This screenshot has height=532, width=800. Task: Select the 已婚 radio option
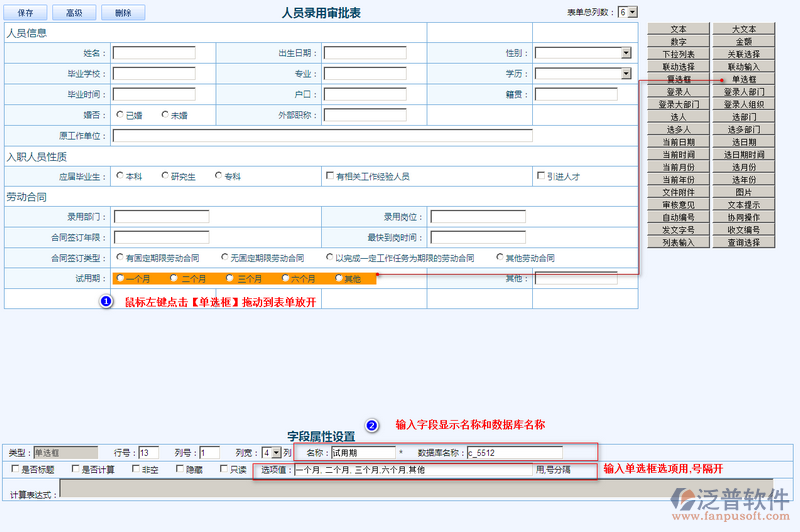point(120,114)
